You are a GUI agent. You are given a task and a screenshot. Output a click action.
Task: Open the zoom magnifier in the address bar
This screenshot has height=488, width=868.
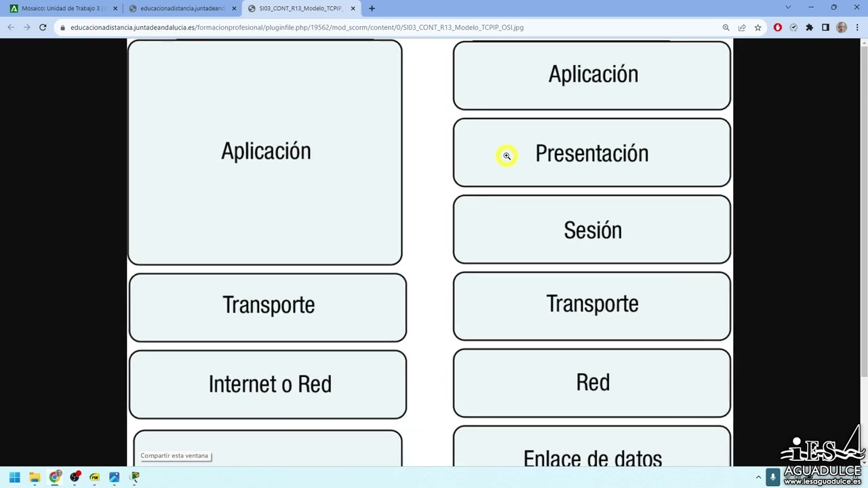pyautogui.click(x=726, y=28)
